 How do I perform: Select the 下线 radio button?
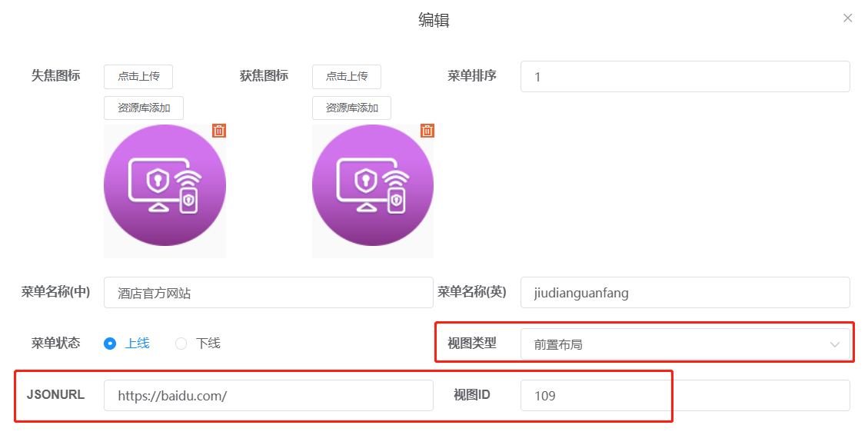pyautogui.click(x=181, y=344)
